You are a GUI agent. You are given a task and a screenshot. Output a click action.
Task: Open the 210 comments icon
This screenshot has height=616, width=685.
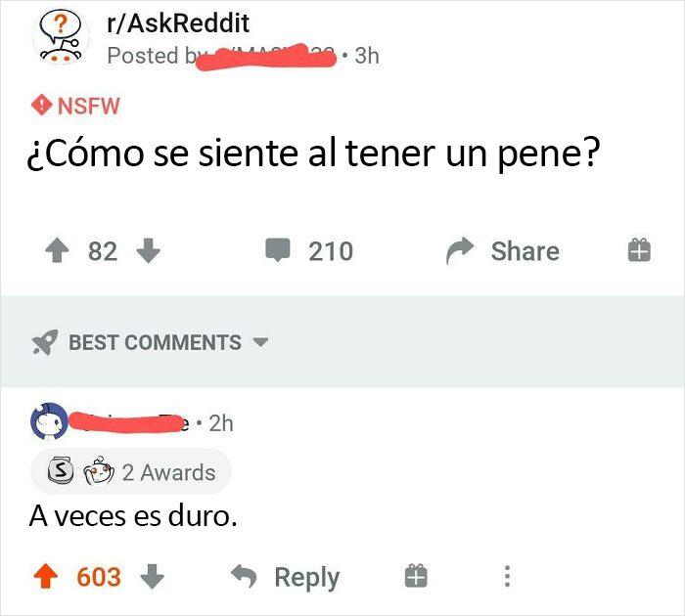tap(280, 251)
